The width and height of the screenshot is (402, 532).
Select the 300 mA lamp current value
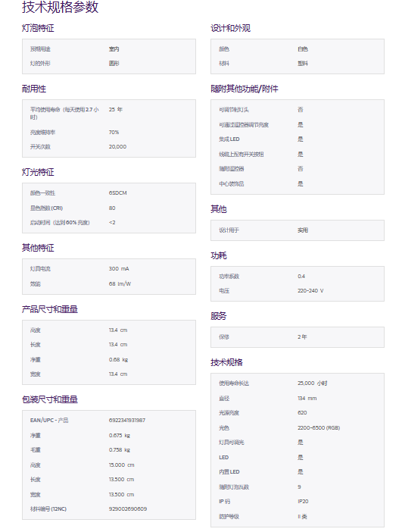pyautogui.click(x=119, y=268)
